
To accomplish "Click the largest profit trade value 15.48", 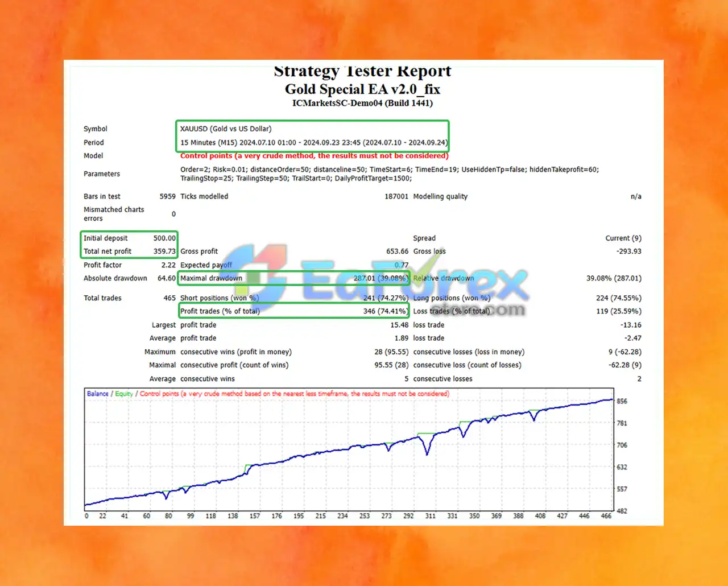I will coord(399,325).
